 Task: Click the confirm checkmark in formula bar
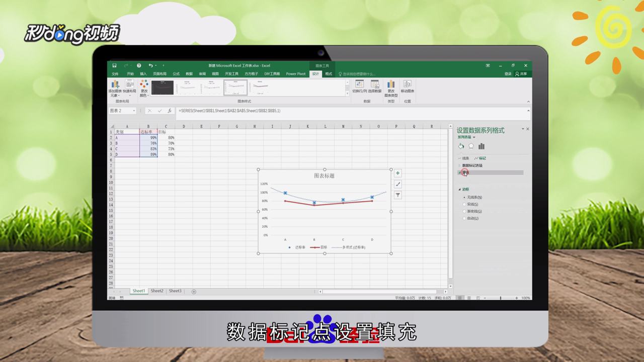160,111
